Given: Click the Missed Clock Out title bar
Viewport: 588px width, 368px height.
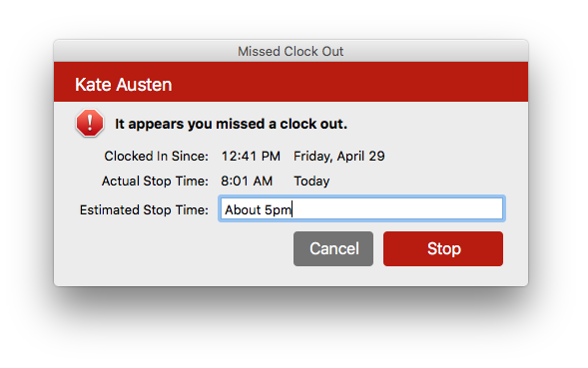Looking at the screenshot, I should point(291,51).
